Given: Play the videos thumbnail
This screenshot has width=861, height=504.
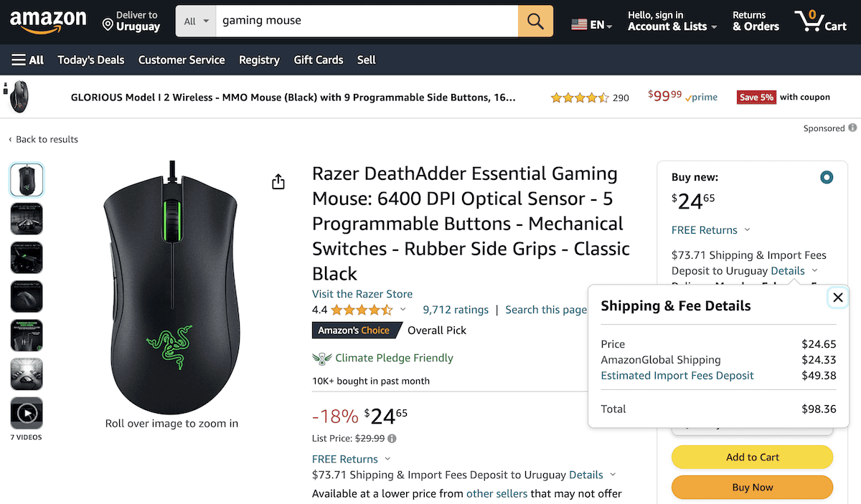Looking at the screenshot, I should [27, 413].
